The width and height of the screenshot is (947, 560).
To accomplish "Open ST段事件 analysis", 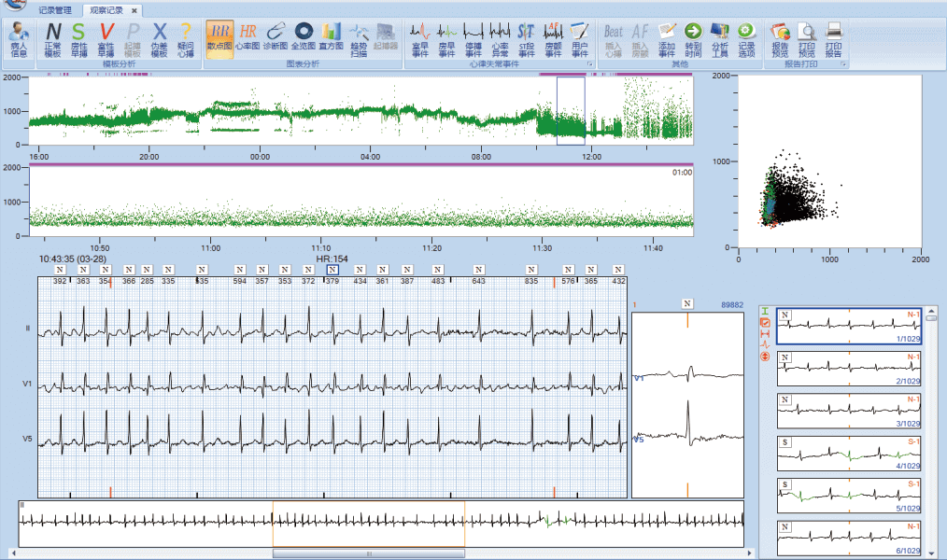I will pos(526,40).
